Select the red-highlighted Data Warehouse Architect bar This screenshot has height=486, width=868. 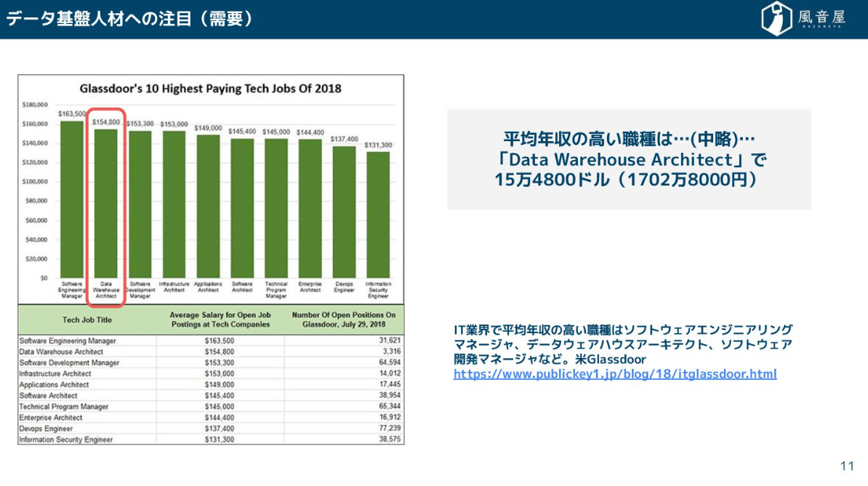[106, 202]
